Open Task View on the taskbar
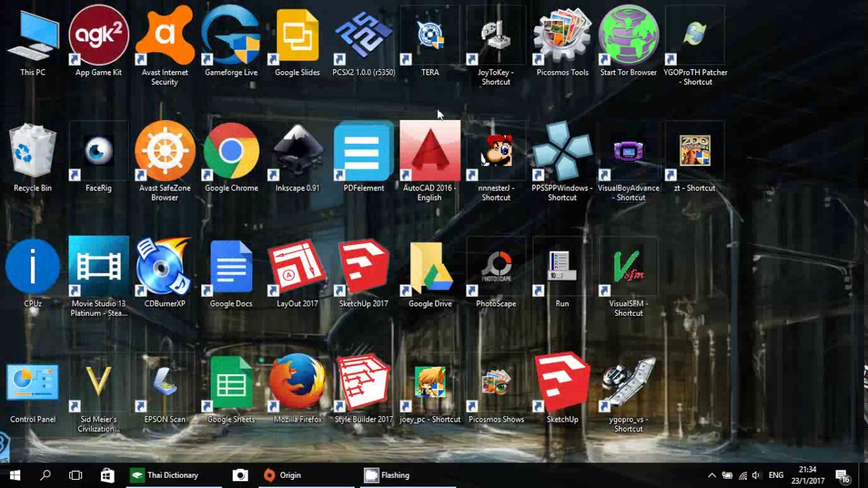 pos(75,475)
